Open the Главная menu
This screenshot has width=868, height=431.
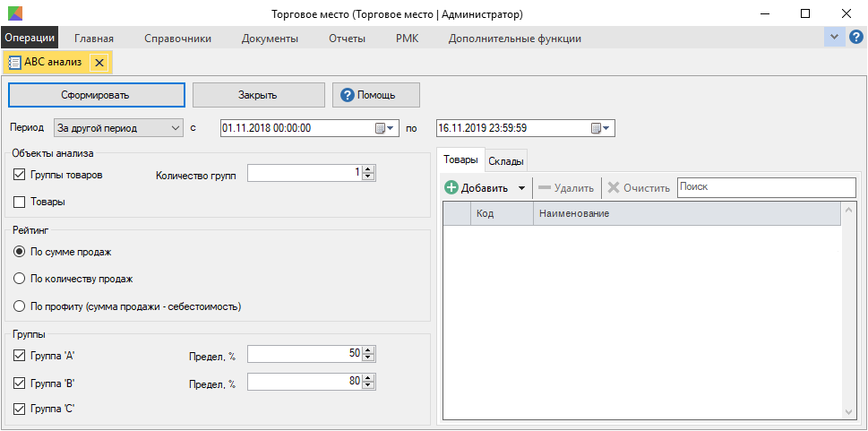click(x=94, y=39)
